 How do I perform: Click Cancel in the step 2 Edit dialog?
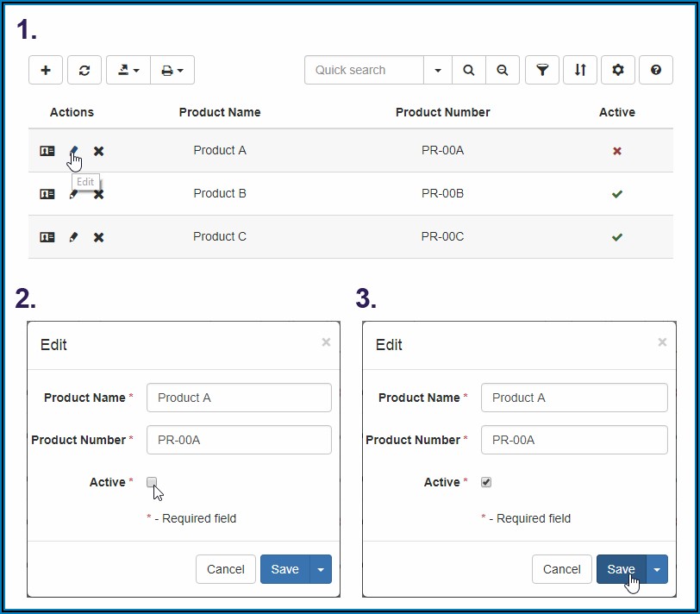[x=226, y=569]
